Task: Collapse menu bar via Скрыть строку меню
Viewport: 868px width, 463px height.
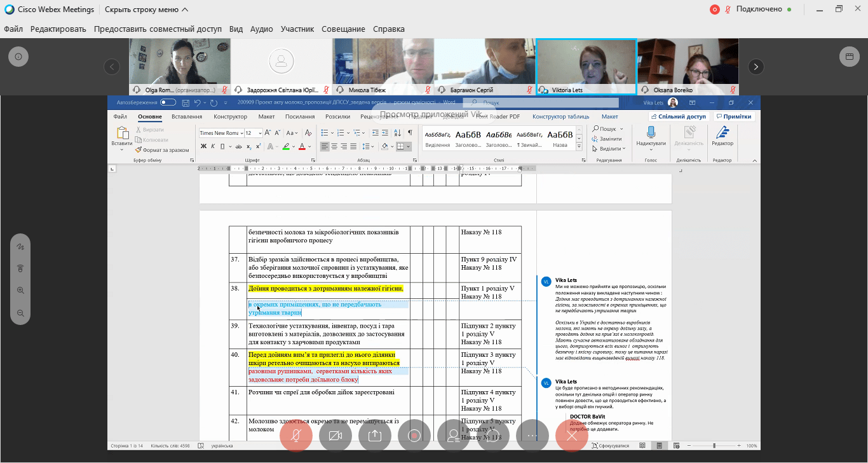Action: pos(146,10)
